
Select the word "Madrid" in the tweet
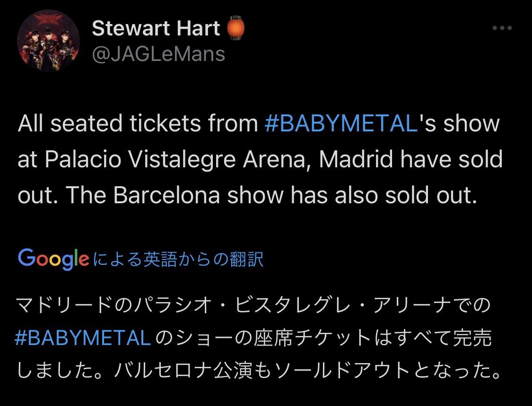click(356, 159)
